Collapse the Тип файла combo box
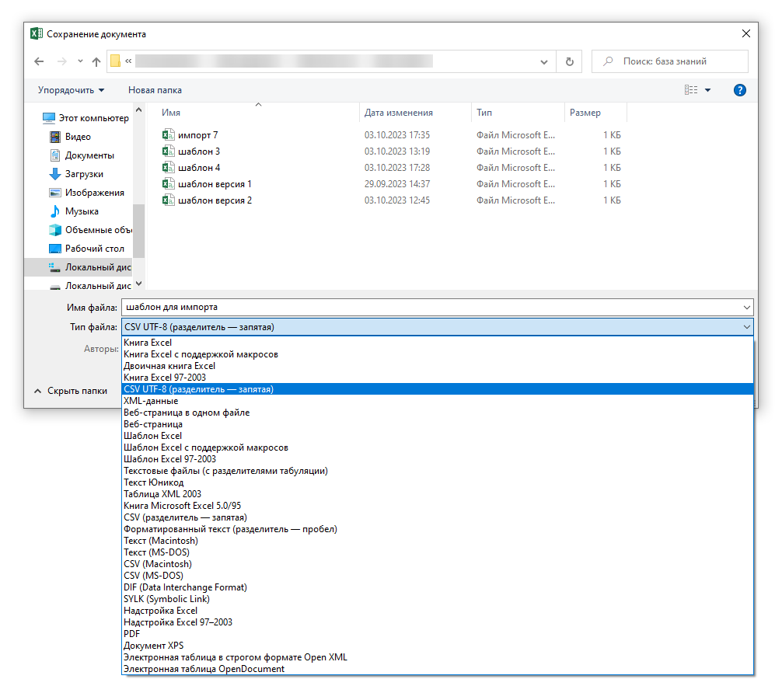 [x=746, y=327]
